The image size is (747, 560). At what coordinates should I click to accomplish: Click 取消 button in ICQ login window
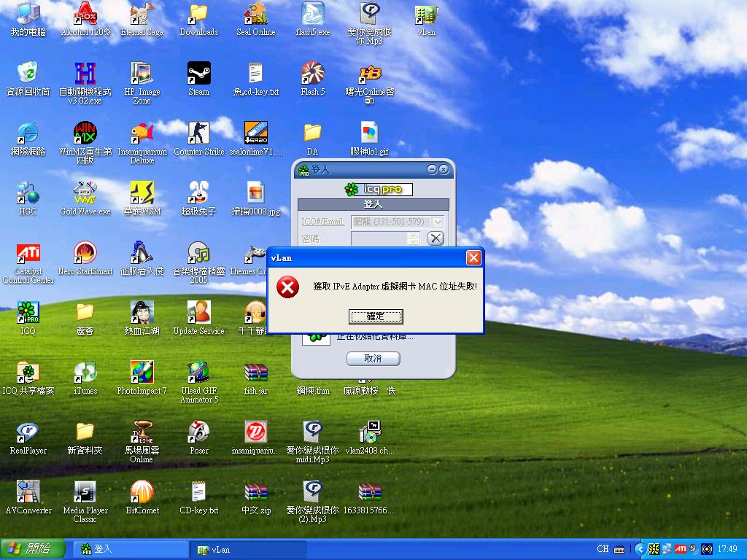(x=373, y=358)
